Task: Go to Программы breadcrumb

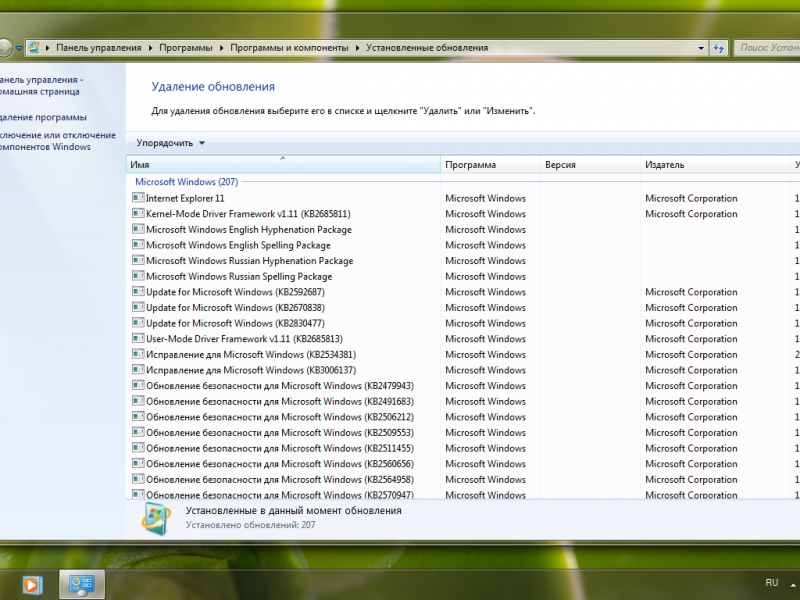Action: (186, 48)
